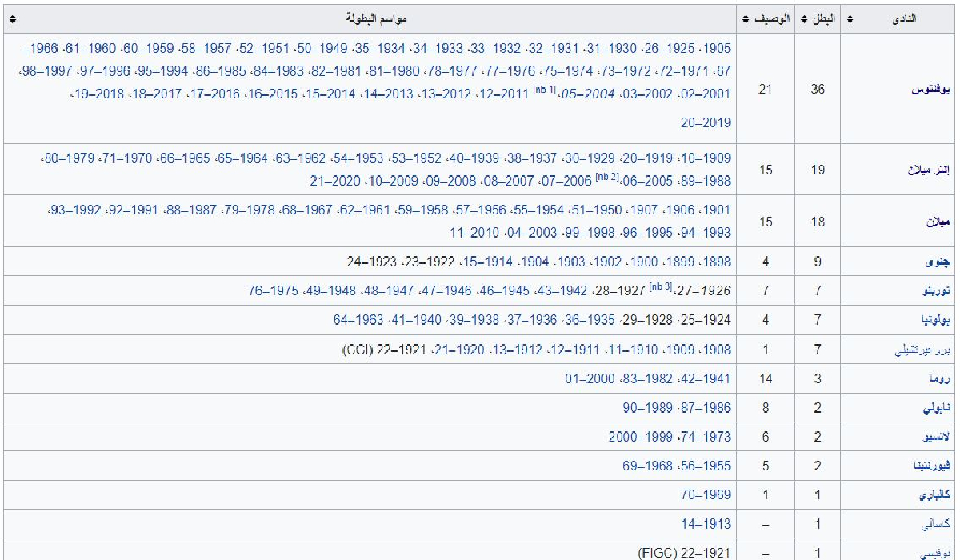Open the 64–1963 season link
Image resolution: width=960 pixels, height=560 pixels.
point(359,320)
